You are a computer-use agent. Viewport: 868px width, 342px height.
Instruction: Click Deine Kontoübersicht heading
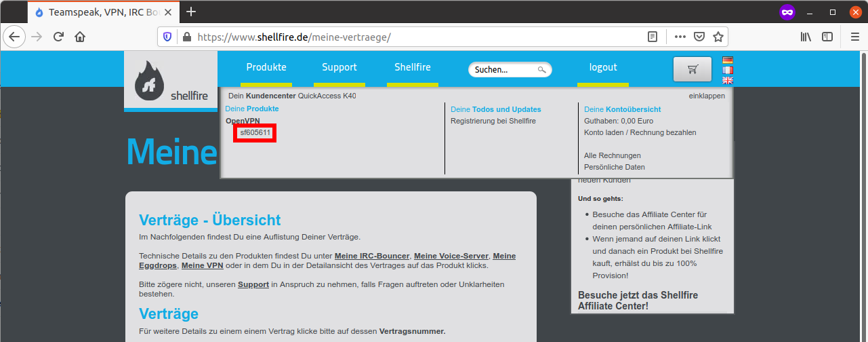(622, 109)
